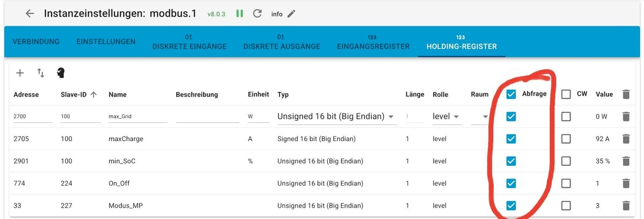Viewport: 644px width, 219px height.
Task: Delete all rows via header trash icon
Action: click(625, 94)
